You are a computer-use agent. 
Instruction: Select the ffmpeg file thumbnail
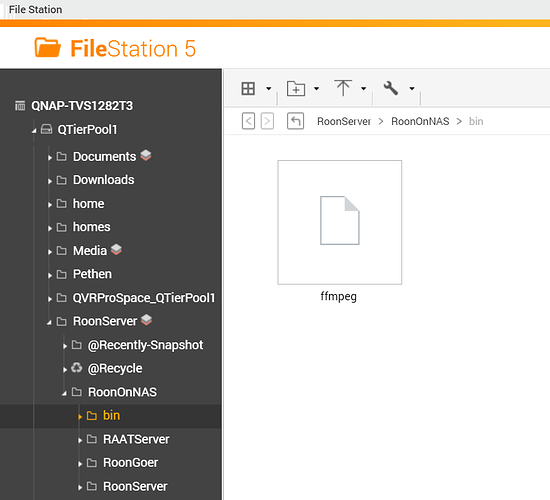(340, 222)
